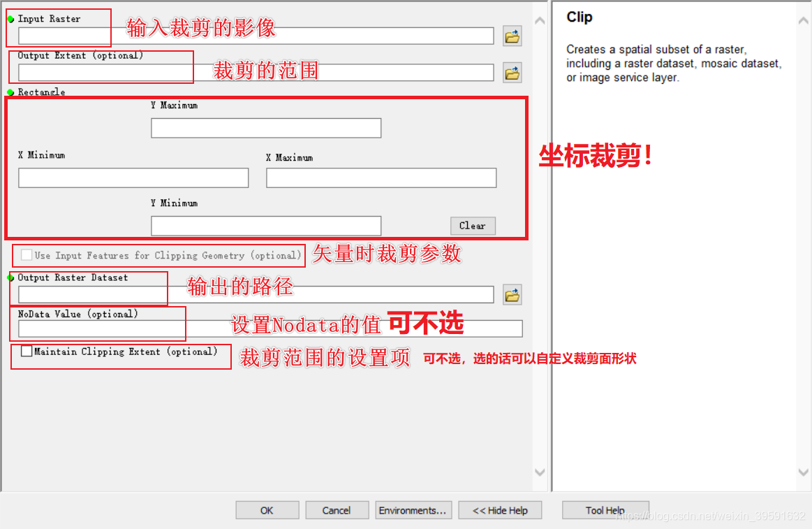
Task: Open folder browser for Output Extent
Action: (x=512, y=73)
